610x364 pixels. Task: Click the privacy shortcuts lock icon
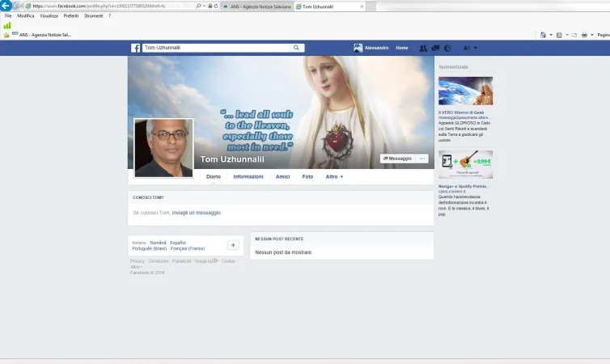[466, 49]
